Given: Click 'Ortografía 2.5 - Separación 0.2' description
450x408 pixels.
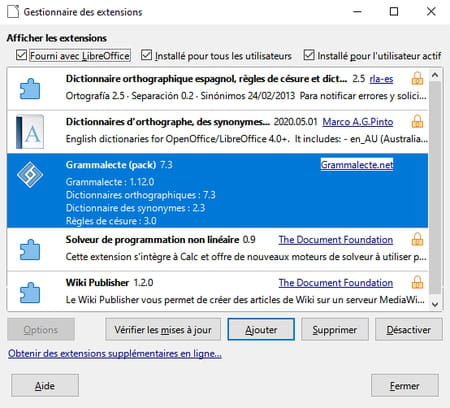Looking at the screenshot, I should 246,96.
